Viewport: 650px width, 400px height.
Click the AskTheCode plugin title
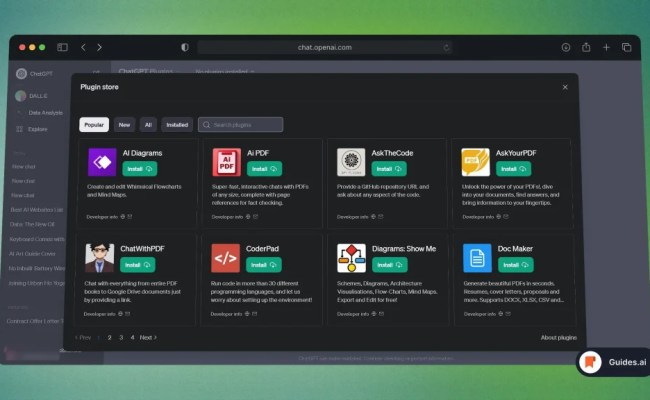pyautogui.click(x=392, y=153)
